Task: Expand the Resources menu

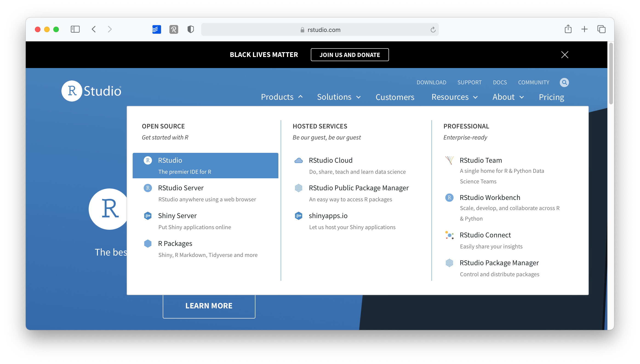Action: pyautogui.click(x=454, y=97)
